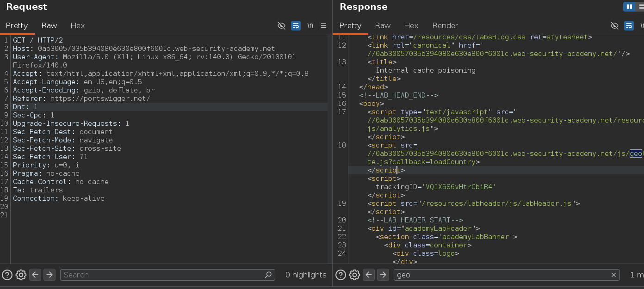644x289 pixels.
Task: Toggle word wrap icon in Request panel
Action: (x=296, y=26)
